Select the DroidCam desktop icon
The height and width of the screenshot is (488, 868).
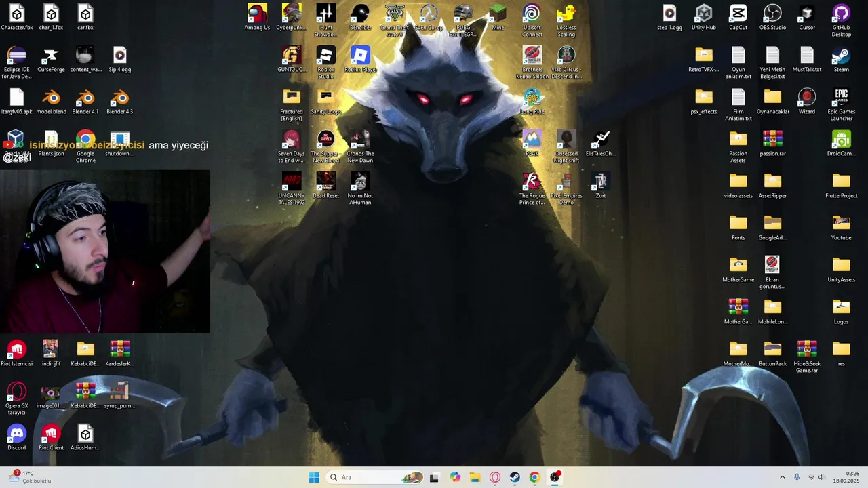click(841, 144)
